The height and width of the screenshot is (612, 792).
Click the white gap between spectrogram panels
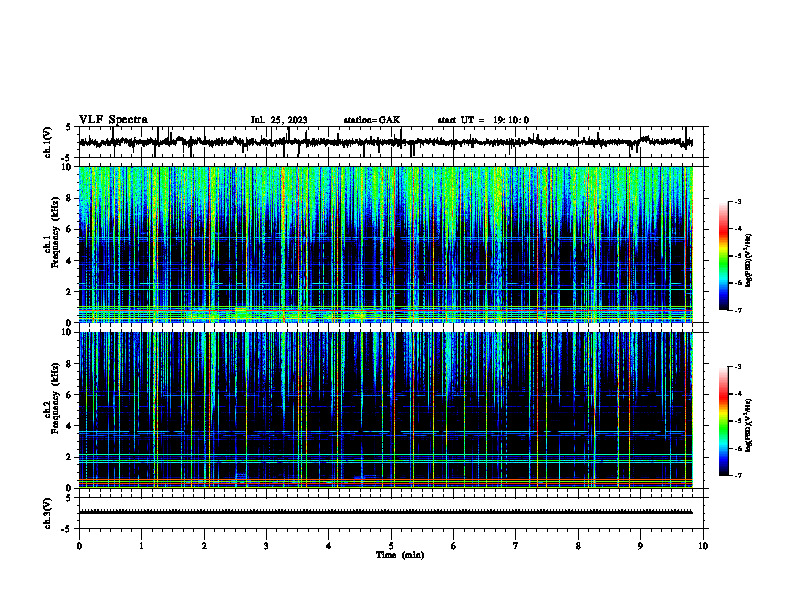tap(386, 327)
